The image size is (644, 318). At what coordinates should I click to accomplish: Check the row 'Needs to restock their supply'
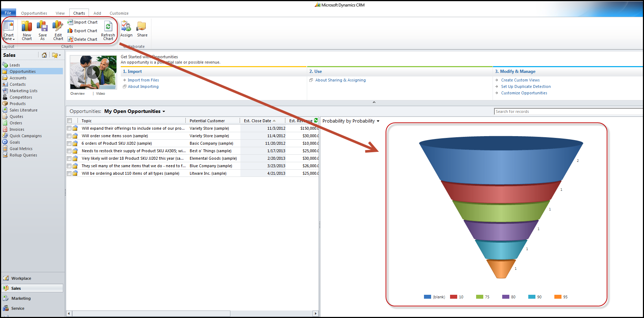(x=69, y=151)
